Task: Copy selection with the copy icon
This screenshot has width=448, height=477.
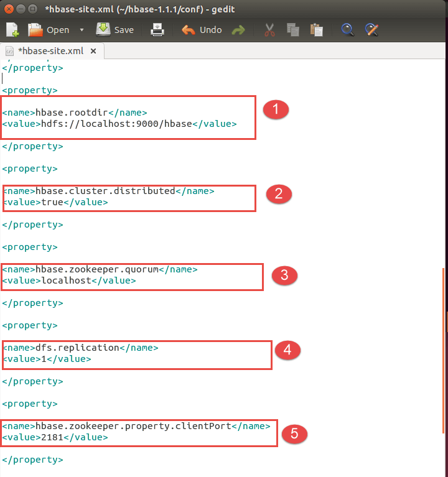Action: (x=293, y=29)
